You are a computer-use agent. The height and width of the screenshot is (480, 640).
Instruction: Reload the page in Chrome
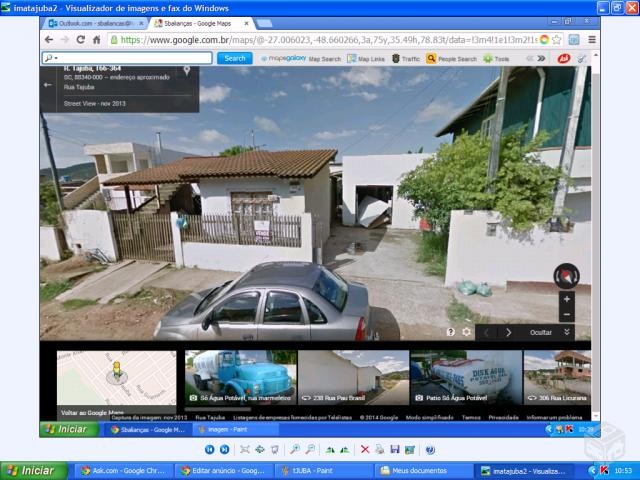coord(80,40)
